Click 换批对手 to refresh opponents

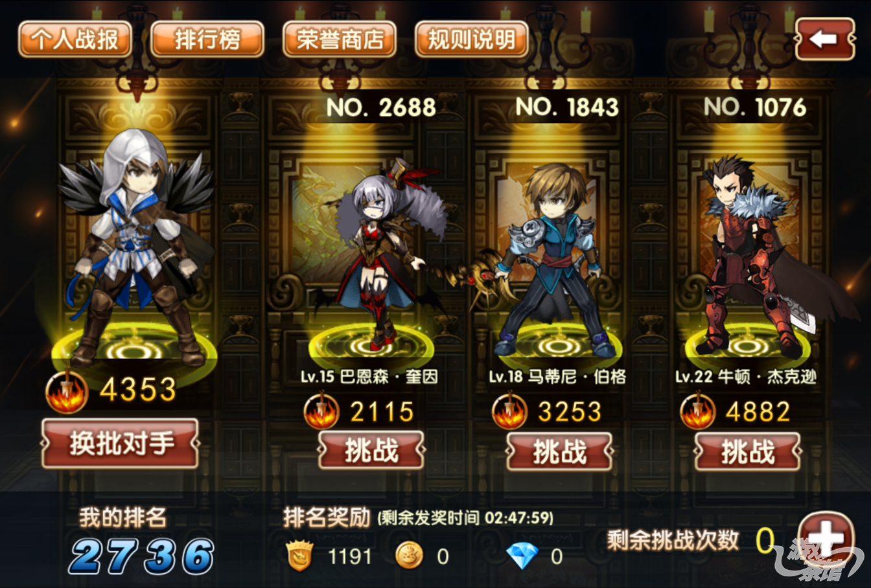pos(121,444)
